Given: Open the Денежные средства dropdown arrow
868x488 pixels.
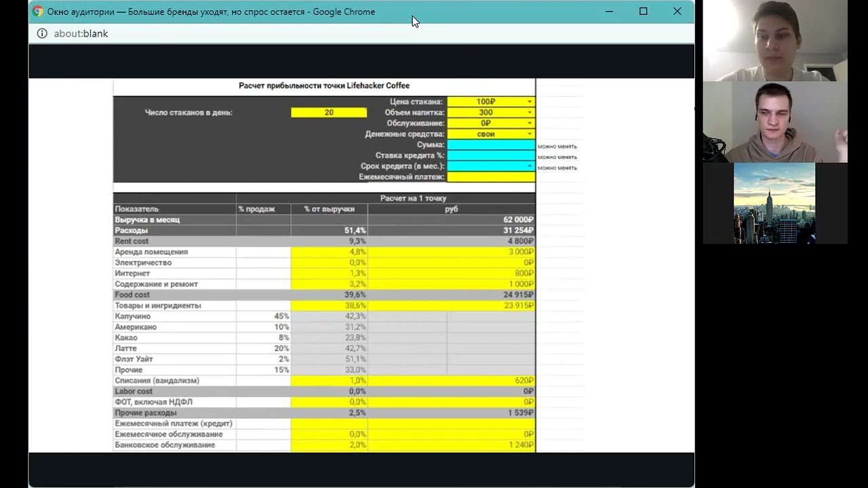Looking at the screenshot, I should coord(530,134).
